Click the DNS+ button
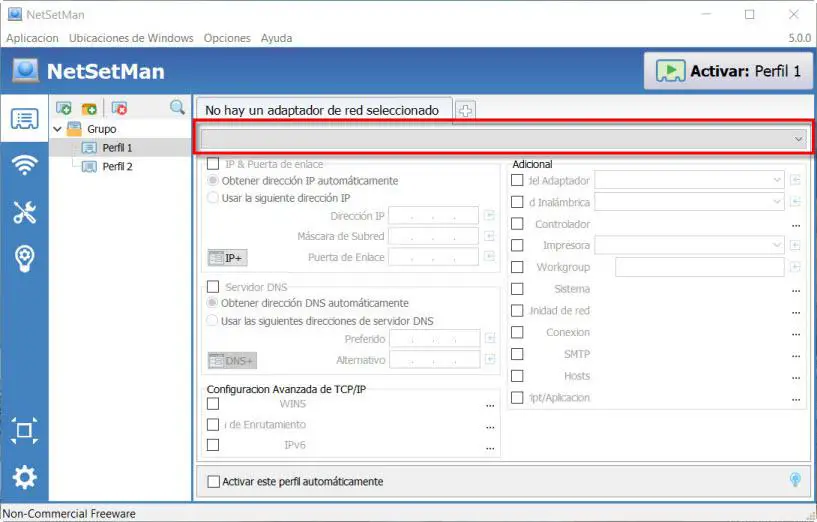Screen dimensions: 817x522 click(232, 361)
